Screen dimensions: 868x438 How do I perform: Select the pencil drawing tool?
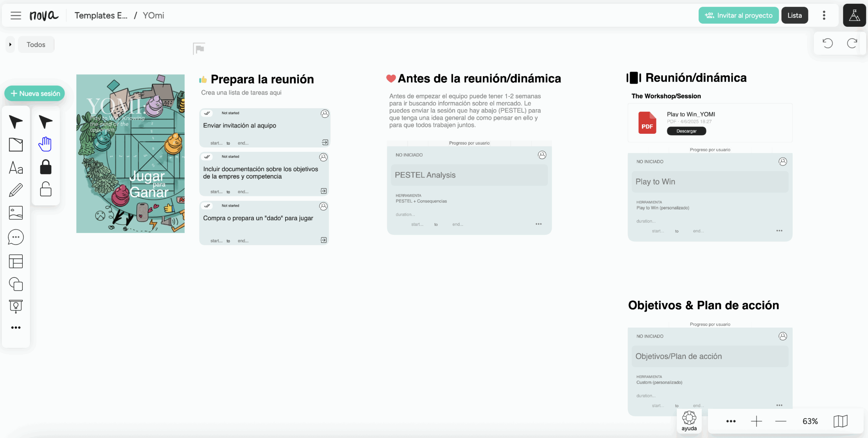(16, 190)
